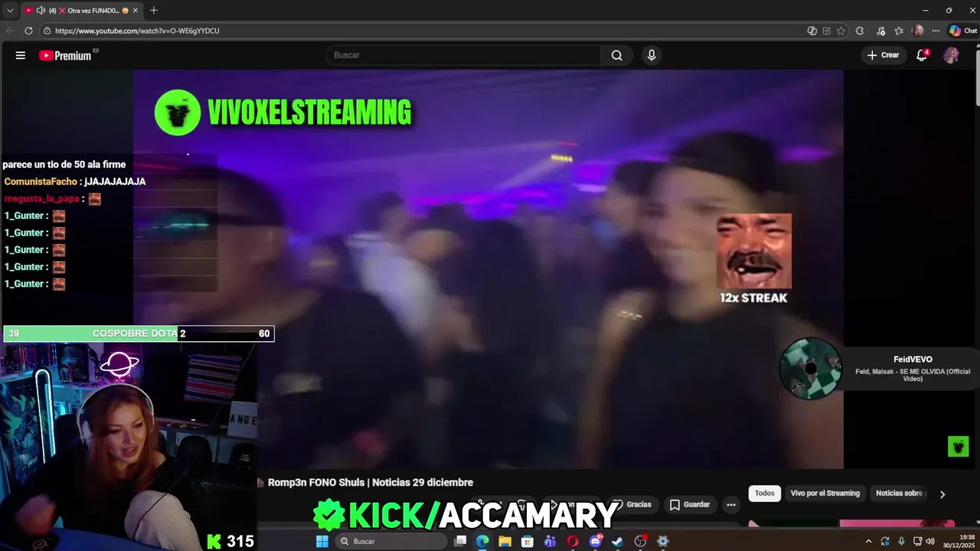Open OBS Studio from taskbar
This screenshot has height=551, width=980.
[x=641, y=541]
